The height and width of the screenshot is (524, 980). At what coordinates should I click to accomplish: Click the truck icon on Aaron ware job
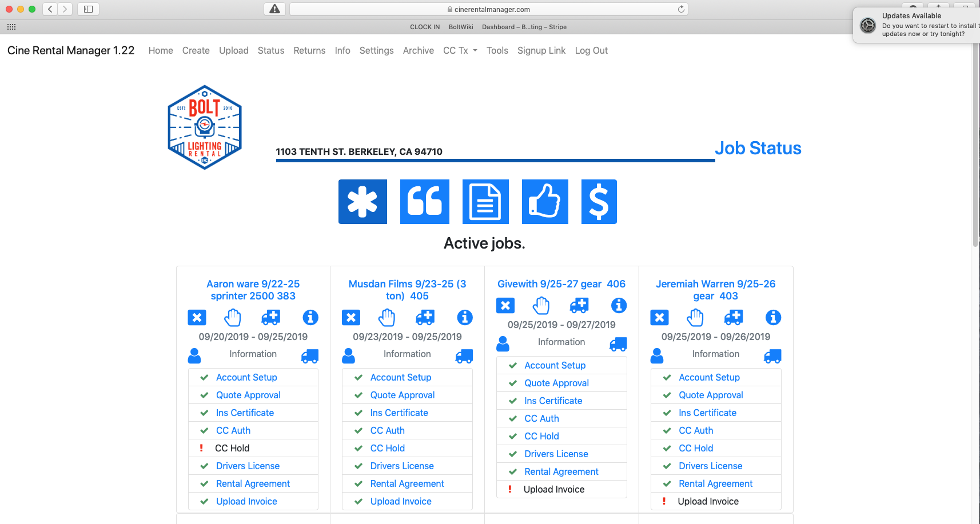coord(309,357)
